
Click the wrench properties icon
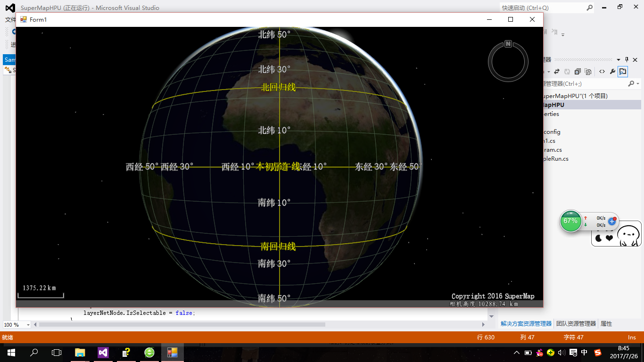(x=612, y=72)
